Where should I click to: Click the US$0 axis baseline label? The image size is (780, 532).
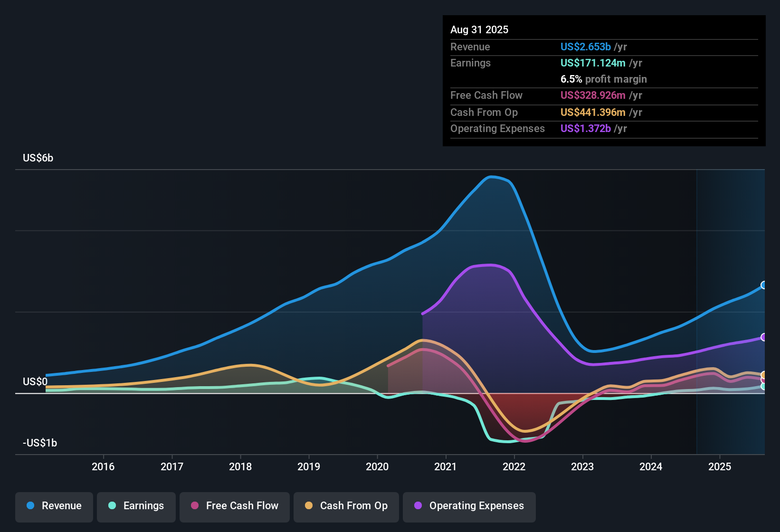35,381
